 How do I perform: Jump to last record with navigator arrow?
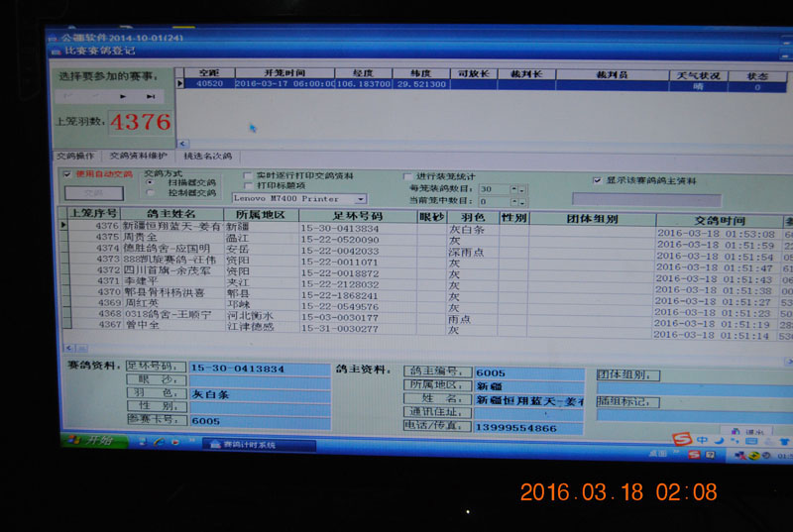(151, 97)
